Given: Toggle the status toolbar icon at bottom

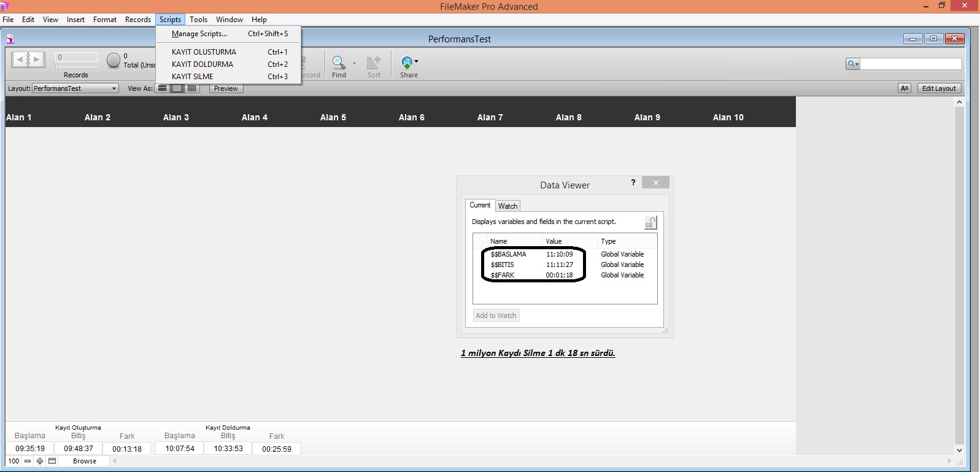Looking at the screenshot, I should pyautogui.click(x=52, y=461).
